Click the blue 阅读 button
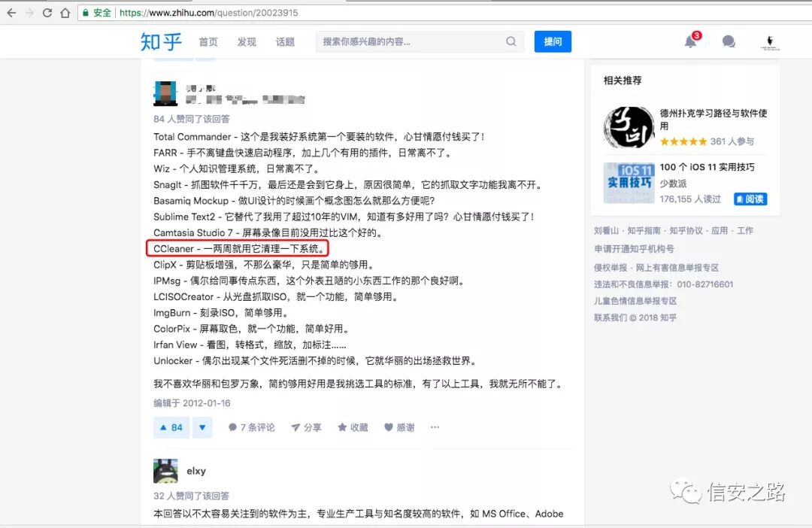This screenshot has height=528, width=812. pyautogui.click(x=750, y=199)
